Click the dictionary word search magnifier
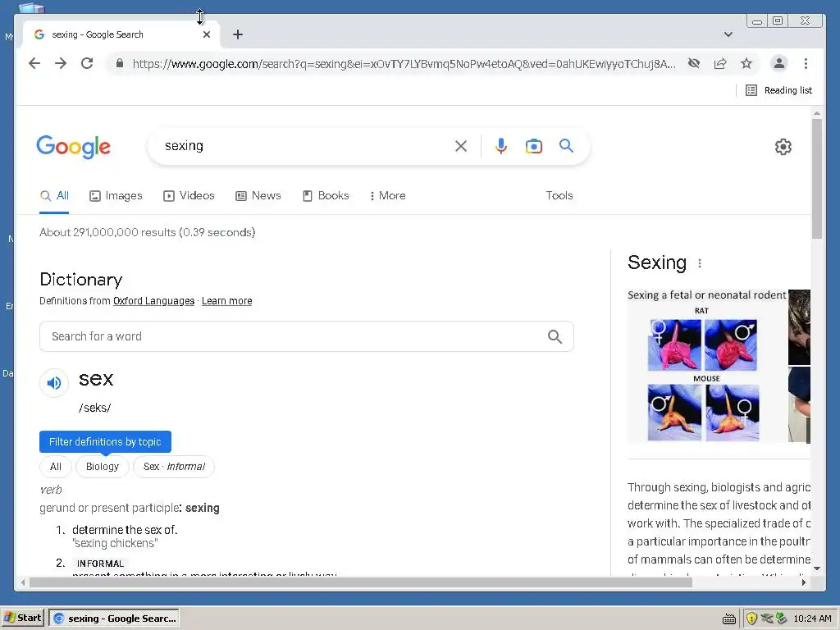Viewport: 840px width, 630px height. [555, 336]
